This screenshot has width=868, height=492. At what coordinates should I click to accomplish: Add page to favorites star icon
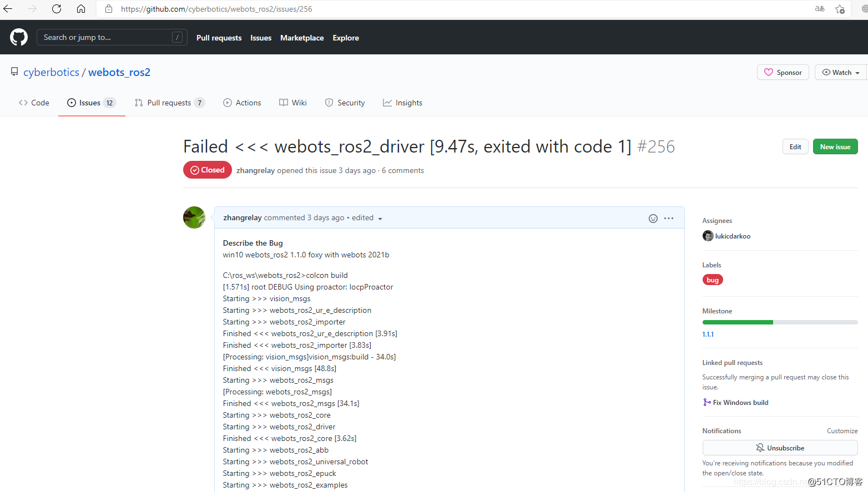pos(840,9)
